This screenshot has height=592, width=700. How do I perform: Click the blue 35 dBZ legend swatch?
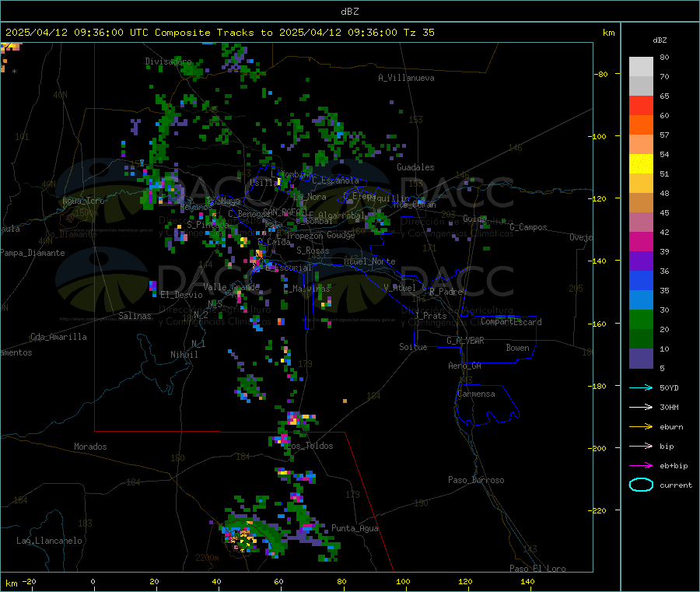coord(641,280)
